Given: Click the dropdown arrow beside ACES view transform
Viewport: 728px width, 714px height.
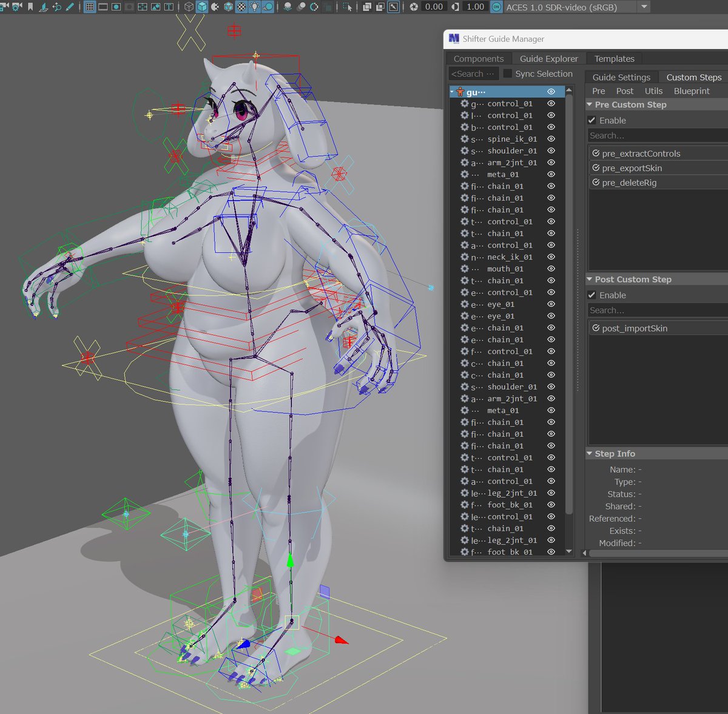Looking at the screenshot, I should (644, 7).
